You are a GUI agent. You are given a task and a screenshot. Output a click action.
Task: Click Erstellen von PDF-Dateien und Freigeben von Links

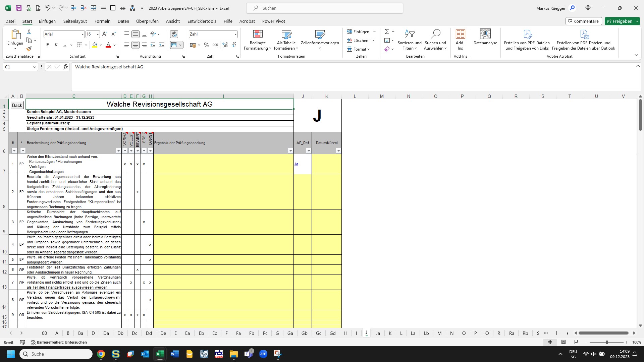(527, 40)
